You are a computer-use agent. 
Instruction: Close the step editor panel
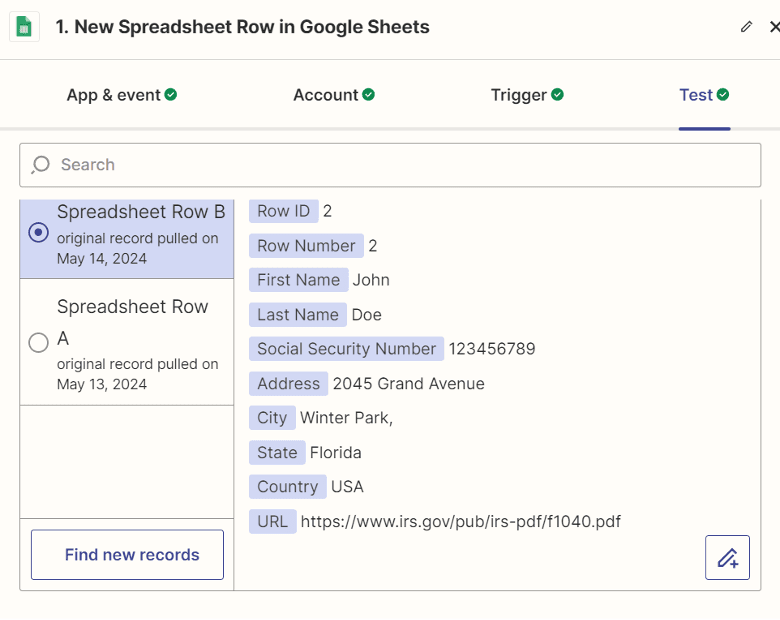(774, 27)
